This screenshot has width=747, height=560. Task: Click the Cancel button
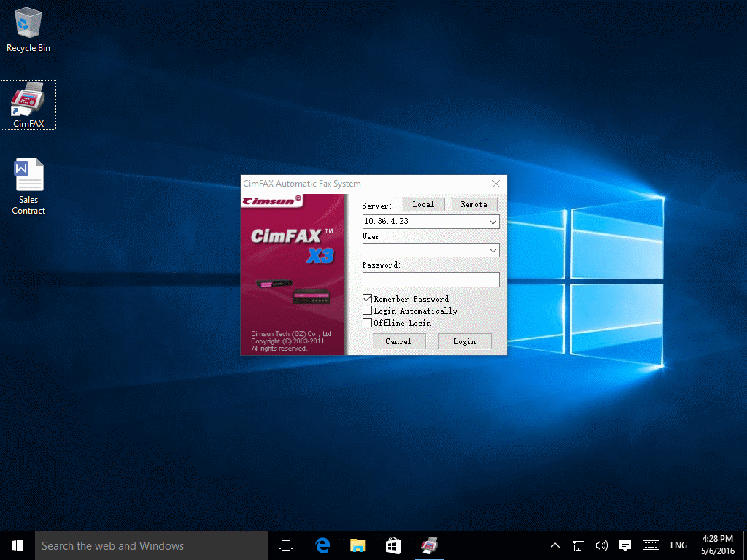[399, 341]
